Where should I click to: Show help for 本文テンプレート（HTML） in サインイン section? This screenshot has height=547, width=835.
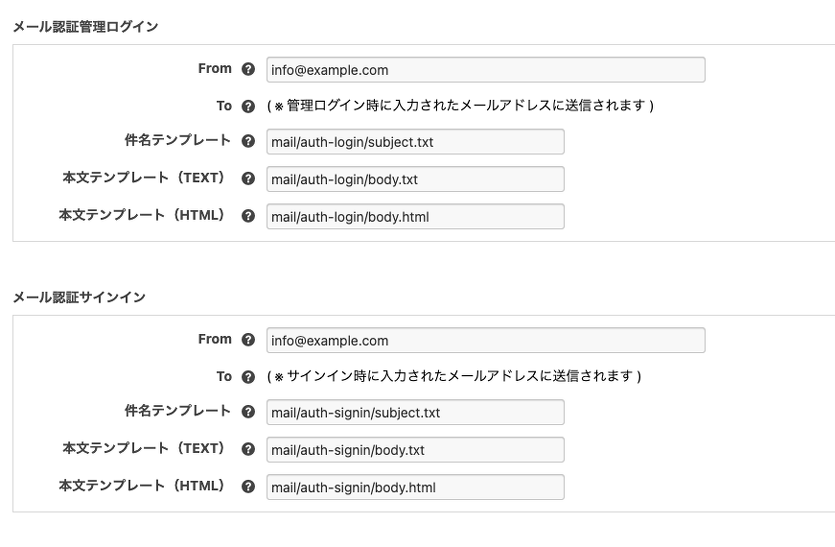click(x=249, y=486)
